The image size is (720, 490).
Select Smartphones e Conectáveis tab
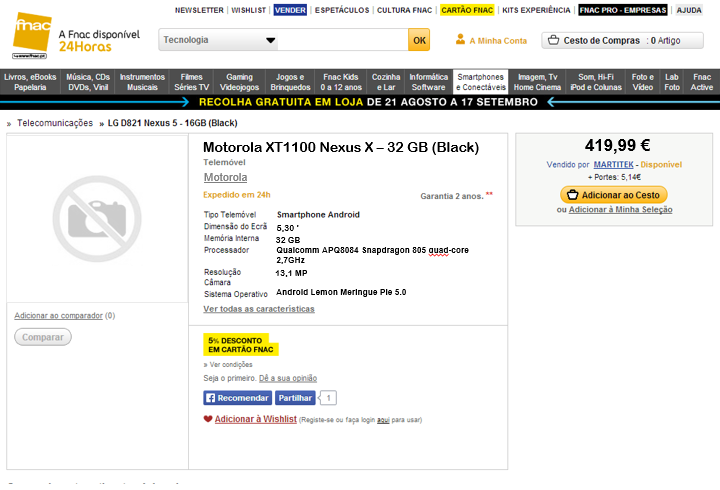pos(481,82)
